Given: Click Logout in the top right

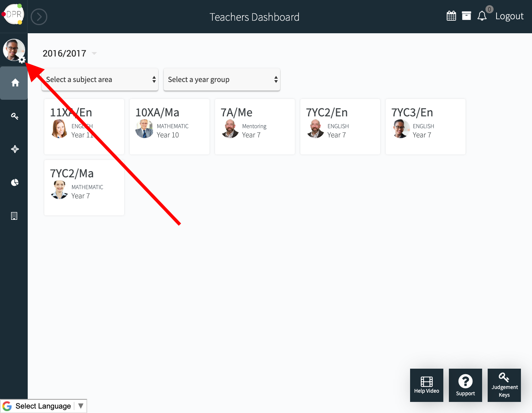Looking at the screenshot, I should coord(509,16).
